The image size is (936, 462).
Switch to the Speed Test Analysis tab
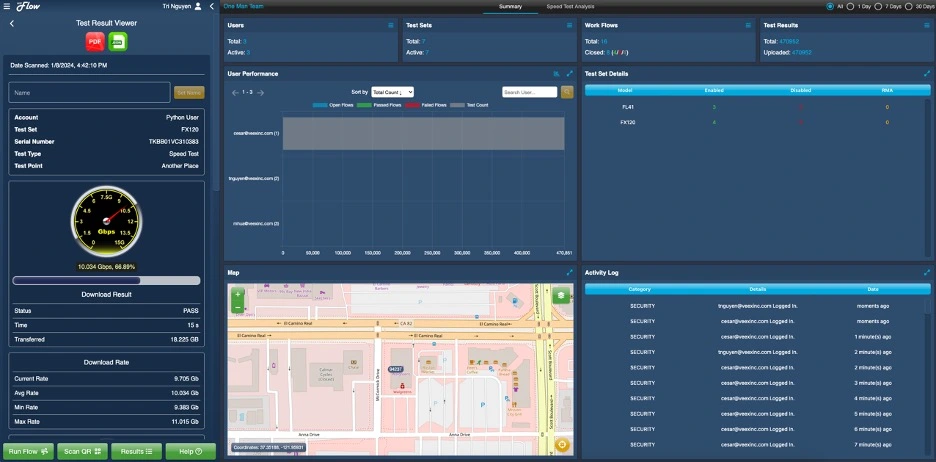point(570,6)
